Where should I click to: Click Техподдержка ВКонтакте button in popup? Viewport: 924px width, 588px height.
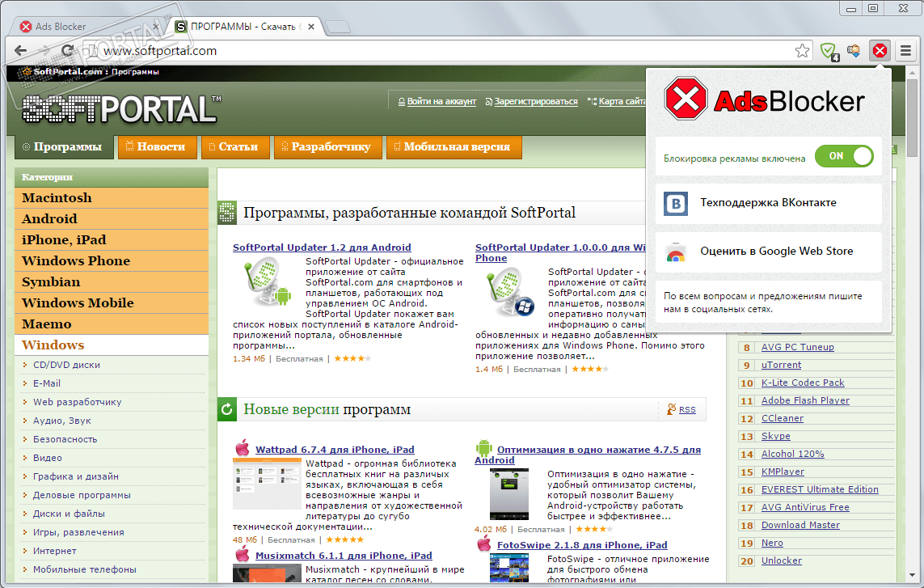pos(768,204)
